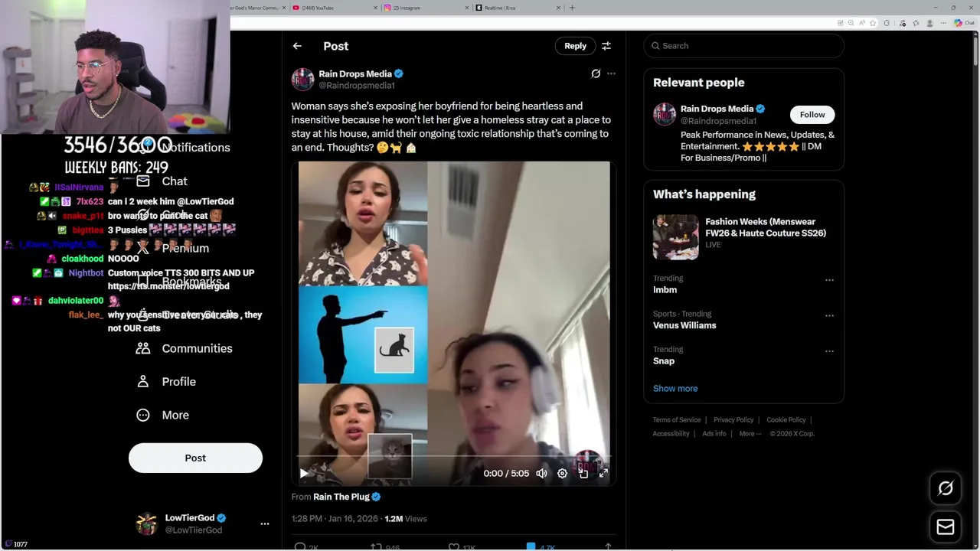Open a new browser tab with plus
Viewport: 980px width, 551px height.
[572, 8]
